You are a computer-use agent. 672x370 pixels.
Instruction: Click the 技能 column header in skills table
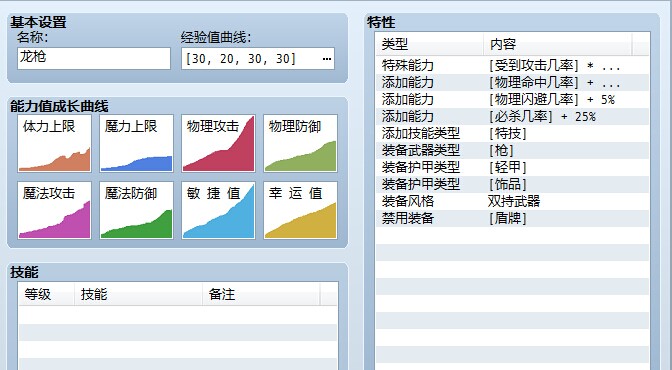[x=138, y=294]
